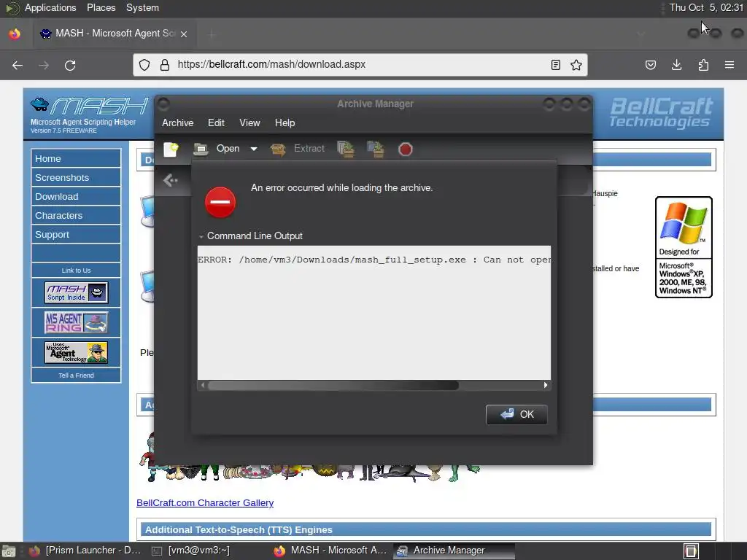The height and width of the screenshot is (560, 747).
Task: Open Screenshots page in MASH sidebar
Action: coord(76,178)
